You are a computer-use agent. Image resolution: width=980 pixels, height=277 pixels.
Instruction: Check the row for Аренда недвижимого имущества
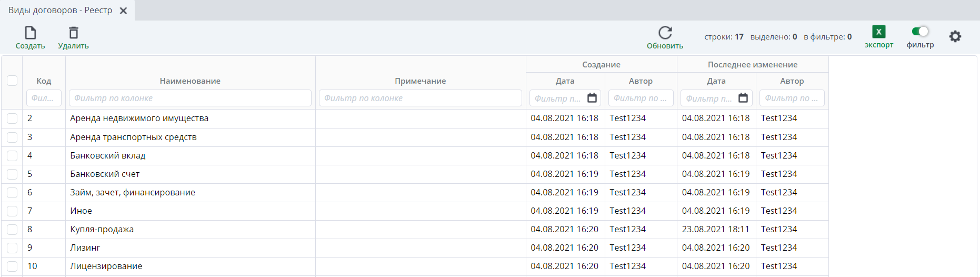pos(12,118)
